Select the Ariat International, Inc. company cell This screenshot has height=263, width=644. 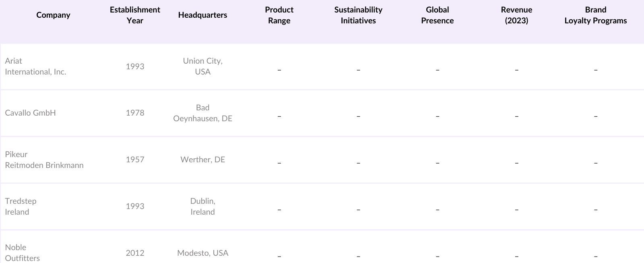point(35,66)
